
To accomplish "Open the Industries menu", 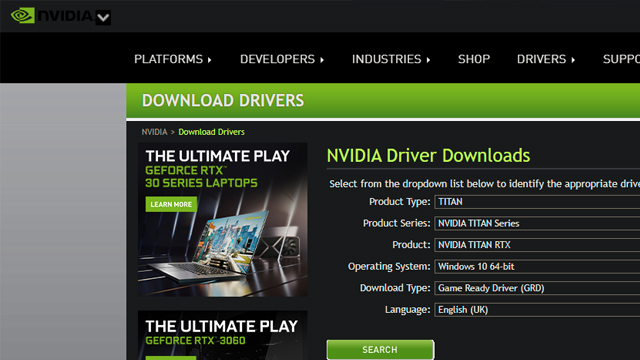I will click(x=391, y=59).
